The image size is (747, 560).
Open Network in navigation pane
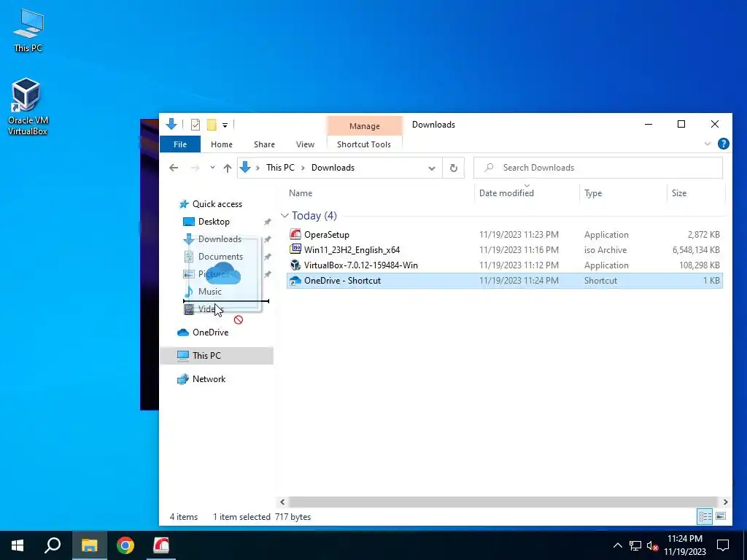coord(209,379)
